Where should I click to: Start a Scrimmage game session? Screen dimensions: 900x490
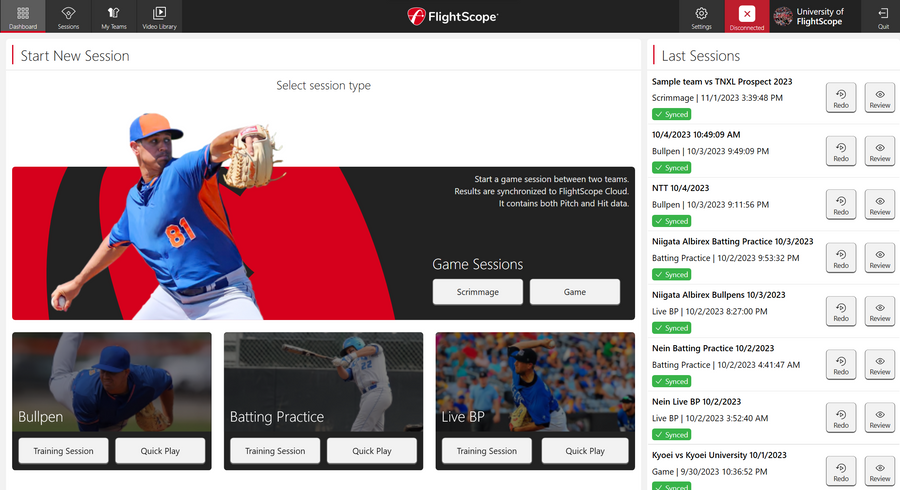click(478, 292)
